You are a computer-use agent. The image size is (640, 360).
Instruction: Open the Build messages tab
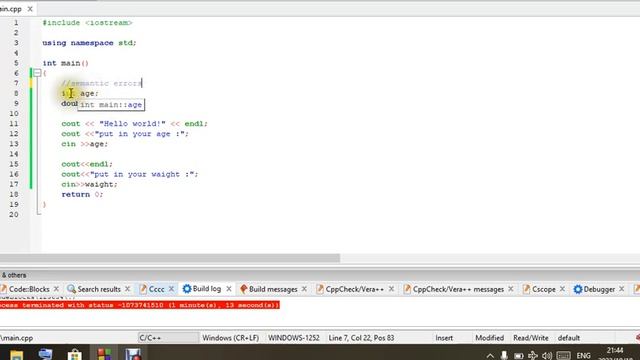pos(273,289)
